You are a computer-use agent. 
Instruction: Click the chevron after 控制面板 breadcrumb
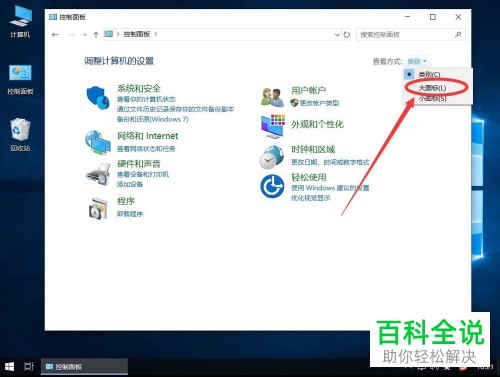click(x=156, y=34)
